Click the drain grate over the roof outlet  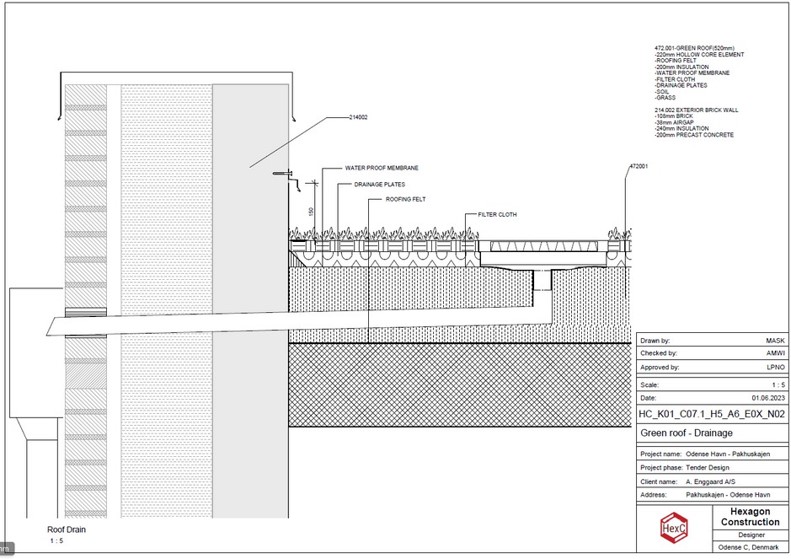pos(542,246)
